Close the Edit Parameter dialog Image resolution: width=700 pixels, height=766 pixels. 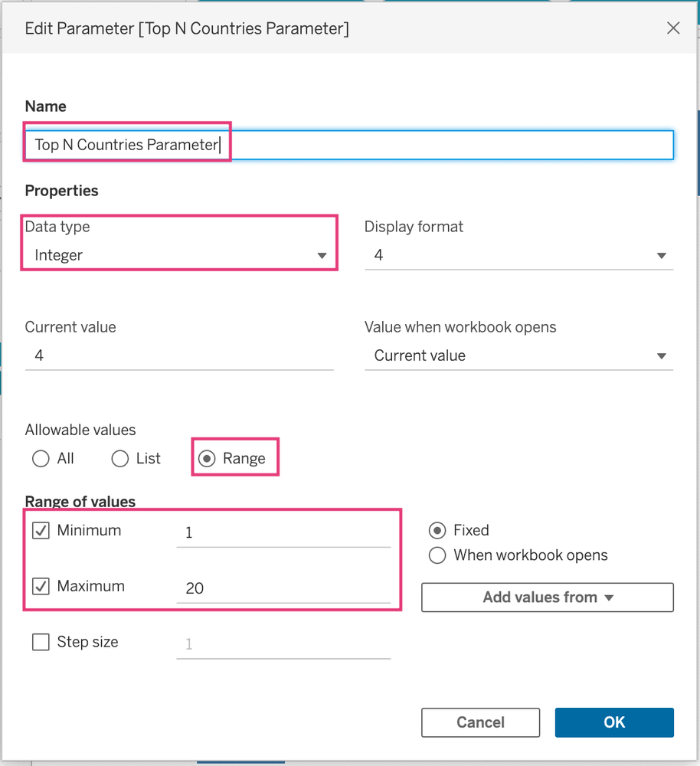point(672,28)
